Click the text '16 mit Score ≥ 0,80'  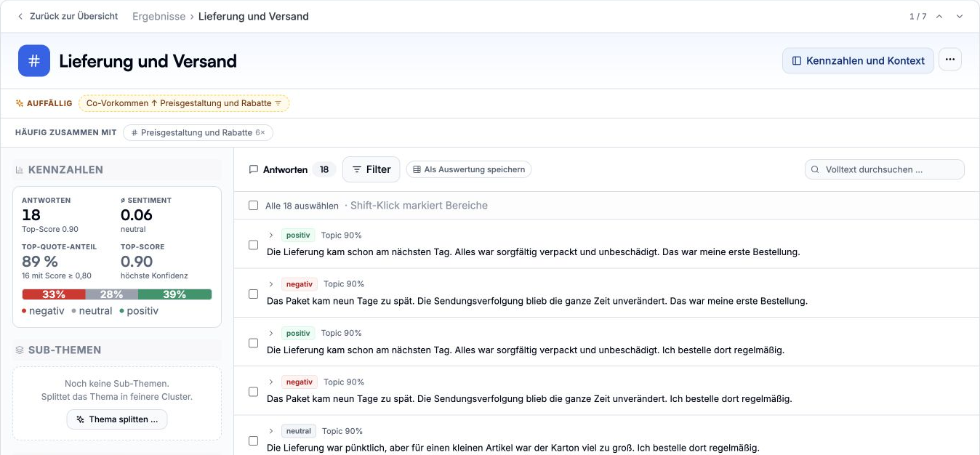57,275
